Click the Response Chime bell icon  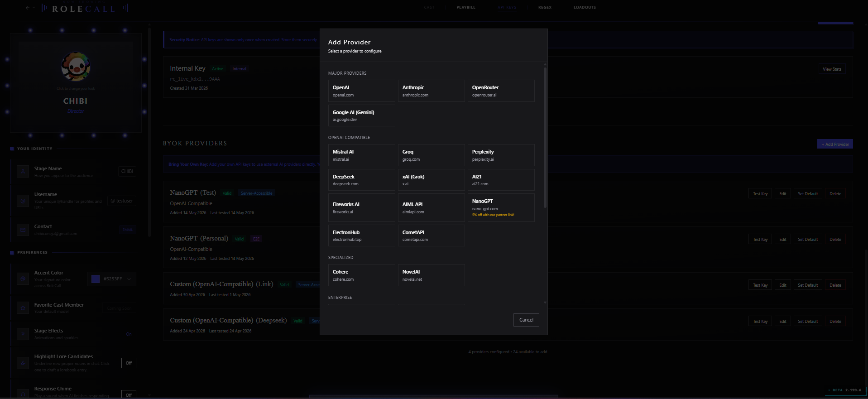[23, 393]
